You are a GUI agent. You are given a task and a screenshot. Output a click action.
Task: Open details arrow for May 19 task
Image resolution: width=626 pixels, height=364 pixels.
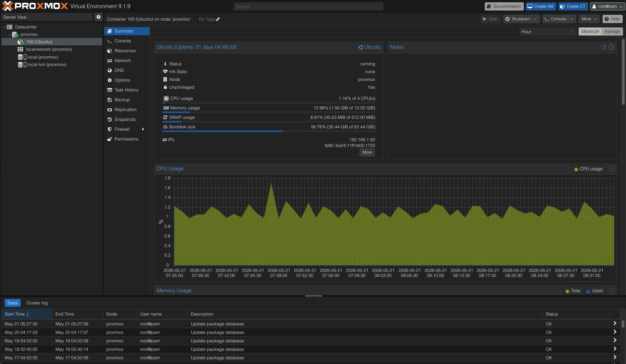pos(615,340)
